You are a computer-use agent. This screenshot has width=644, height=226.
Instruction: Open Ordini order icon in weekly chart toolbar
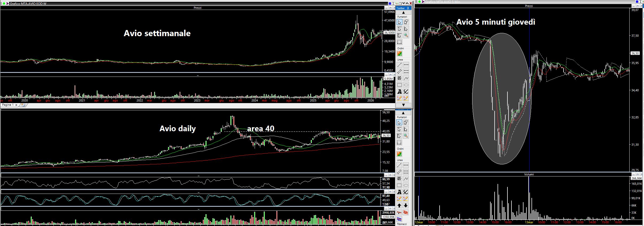tap(399, 54)
